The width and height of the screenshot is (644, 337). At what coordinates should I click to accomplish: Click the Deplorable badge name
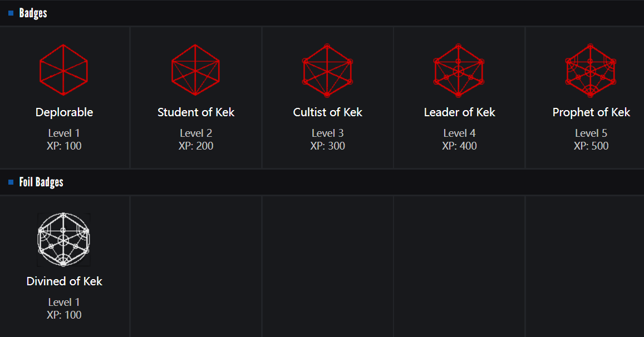tap(64, 112)
